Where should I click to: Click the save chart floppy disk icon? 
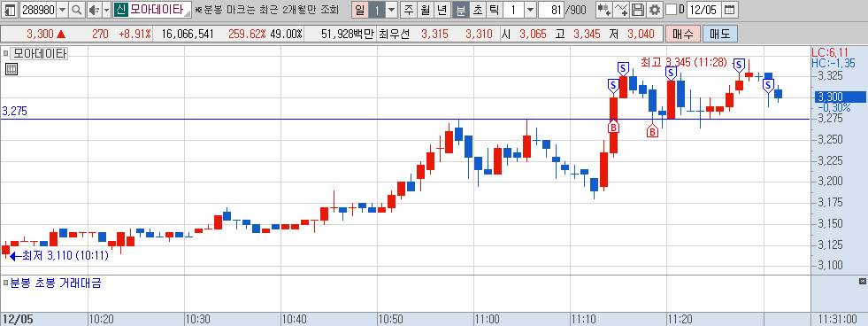click(x=638, y=10)
